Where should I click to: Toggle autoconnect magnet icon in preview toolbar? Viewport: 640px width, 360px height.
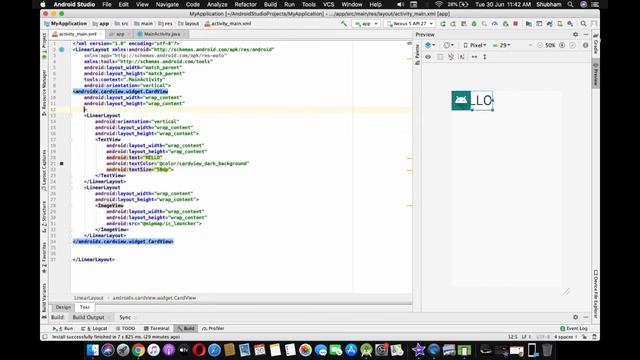(451, 57)
